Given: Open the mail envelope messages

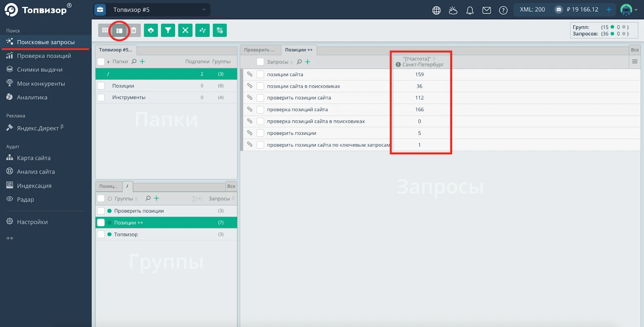Looking at the screenshot, I should click(487, 10).
